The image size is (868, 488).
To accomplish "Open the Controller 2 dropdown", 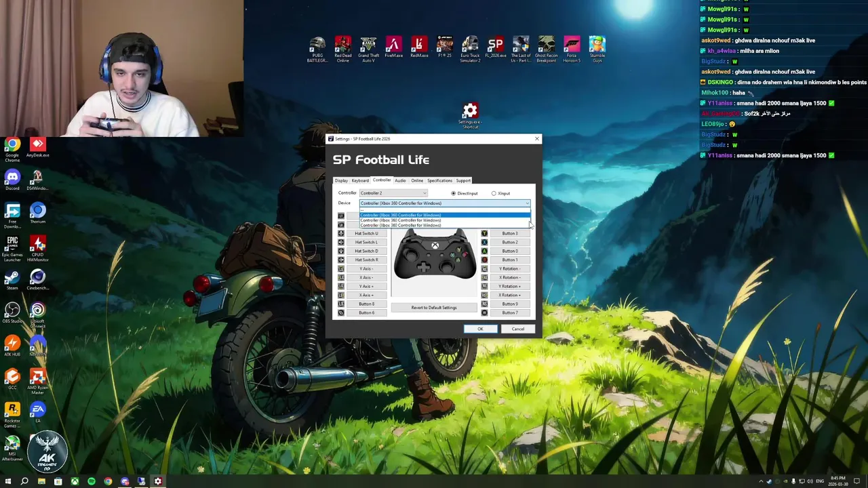I will tap(393, 193).
